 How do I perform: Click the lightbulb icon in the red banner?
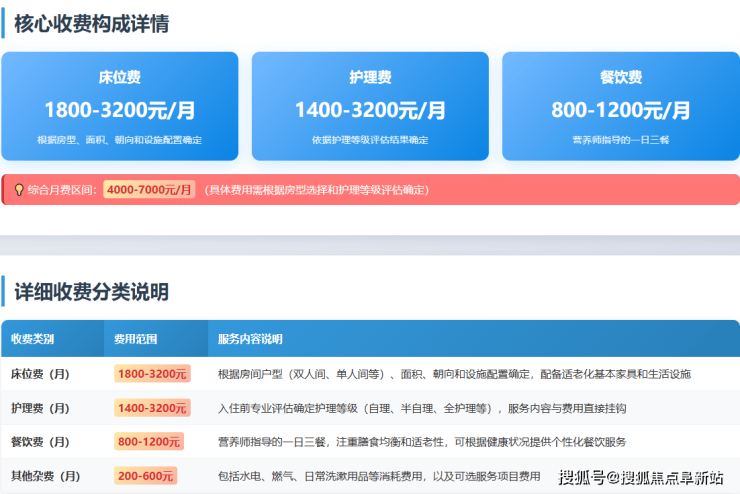[x=18, y=189]
